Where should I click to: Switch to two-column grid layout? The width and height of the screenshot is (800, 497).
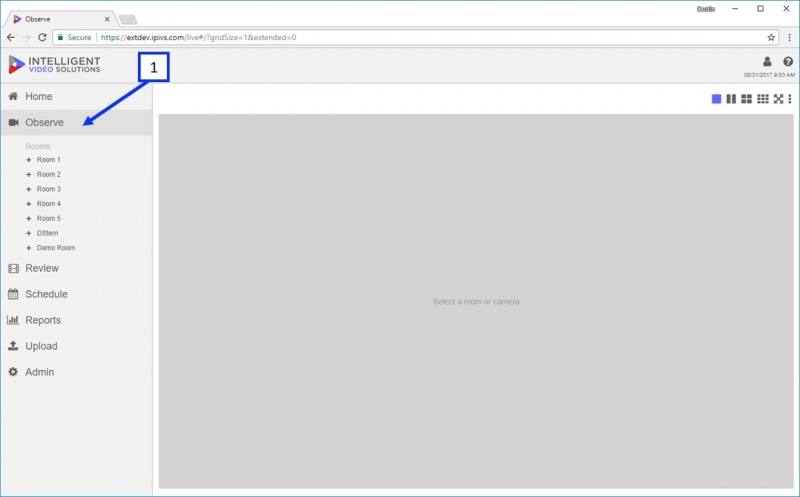point(731,99)
